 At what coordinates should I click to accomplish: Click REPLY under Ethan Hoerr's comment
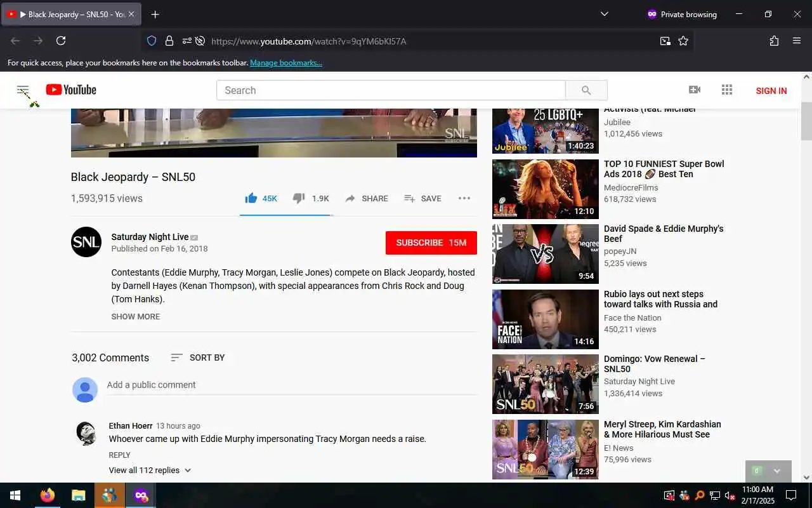click(119, 455)
